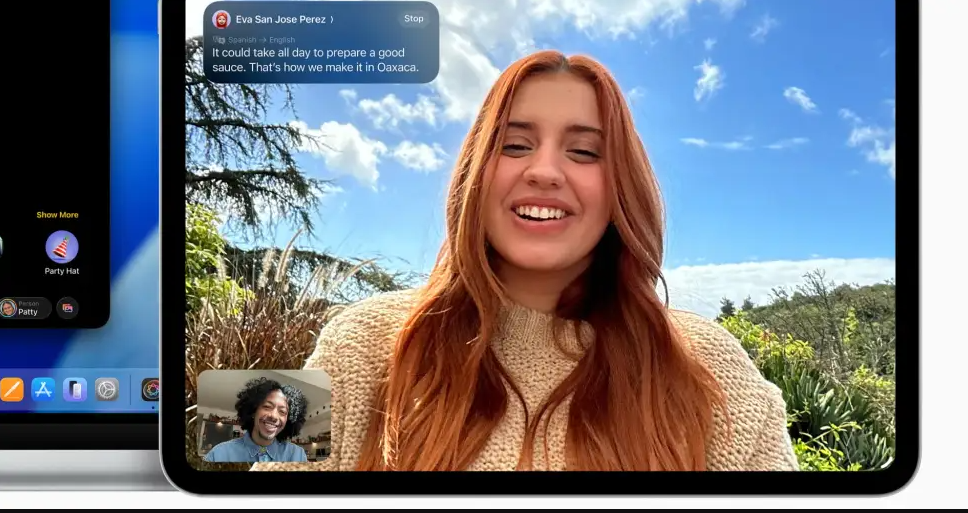Click the Party Hat label text
This screenshot has height=513, width=968.
tap(62, 271)
